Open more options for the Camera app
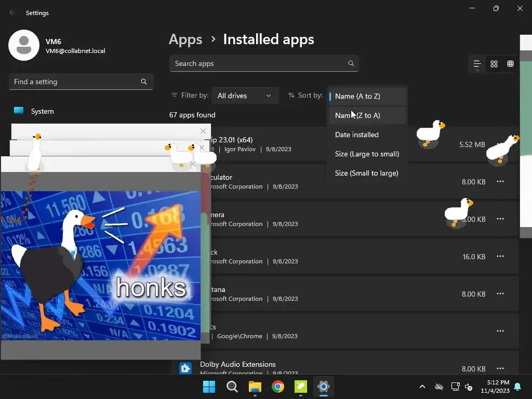This screenshot has height=399, width=532. click(500, 219)
